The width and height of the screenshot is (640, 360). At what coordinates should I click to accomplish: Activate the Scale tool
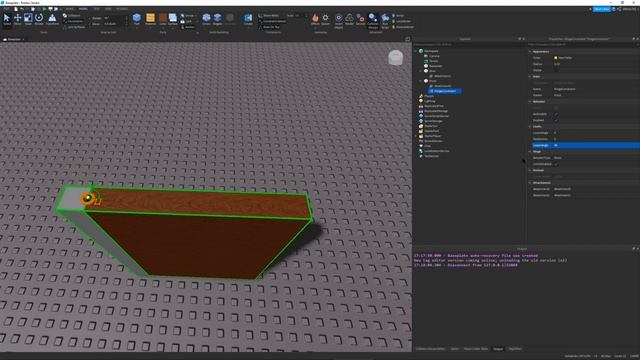[x=28, y=19]
